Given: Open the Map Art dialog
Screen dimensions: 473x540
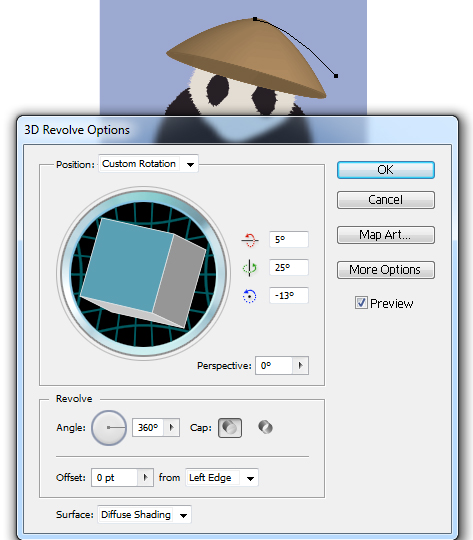Looking at the screenshot, I should click(x=385, y=235).
